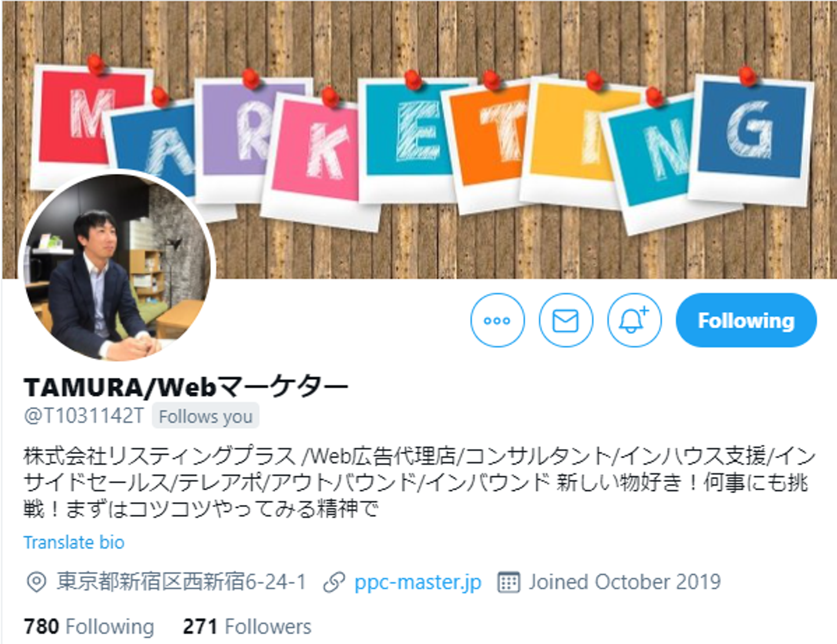Click the Joined October 2019 text

pos(624,582)
